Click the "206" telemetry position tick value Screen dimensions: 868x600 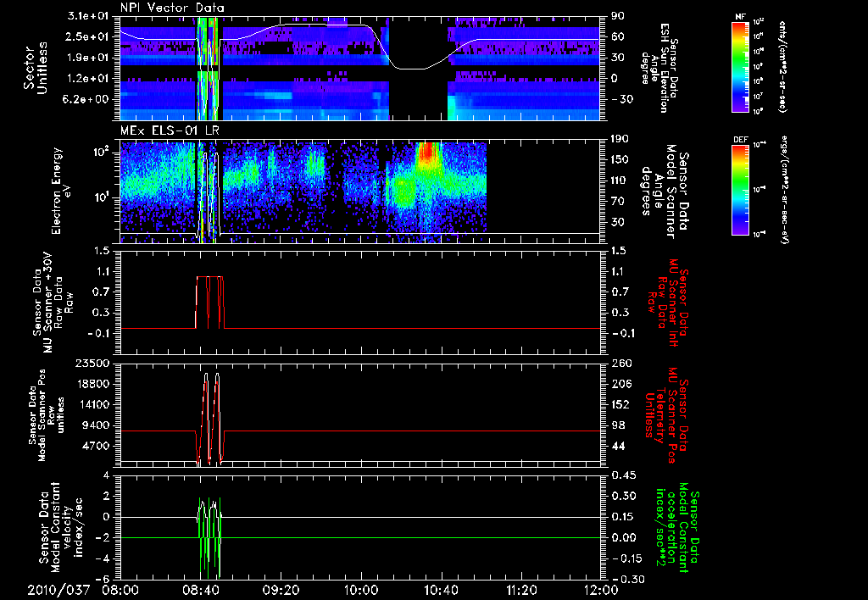620,384
